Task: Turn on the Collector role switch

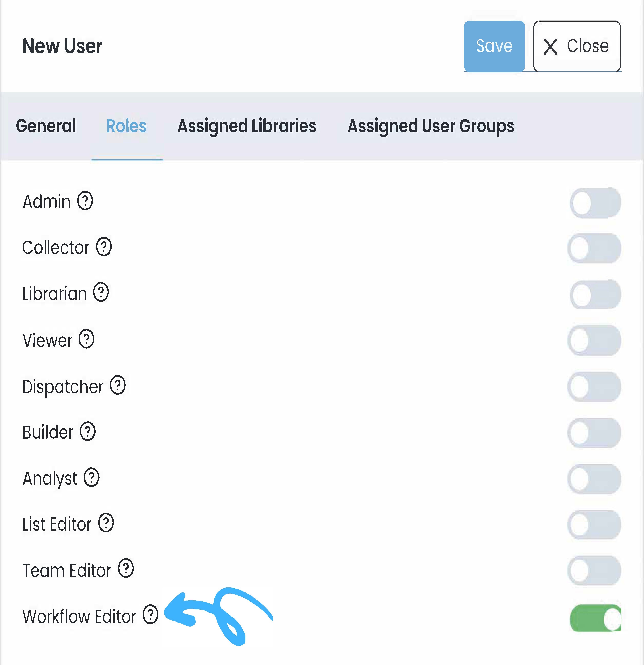Action: [x=594, y=248]
